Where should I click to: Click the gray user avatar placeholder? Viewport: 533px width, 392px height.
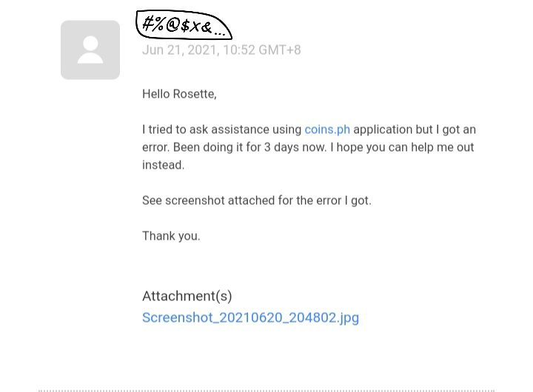[90, 50]
